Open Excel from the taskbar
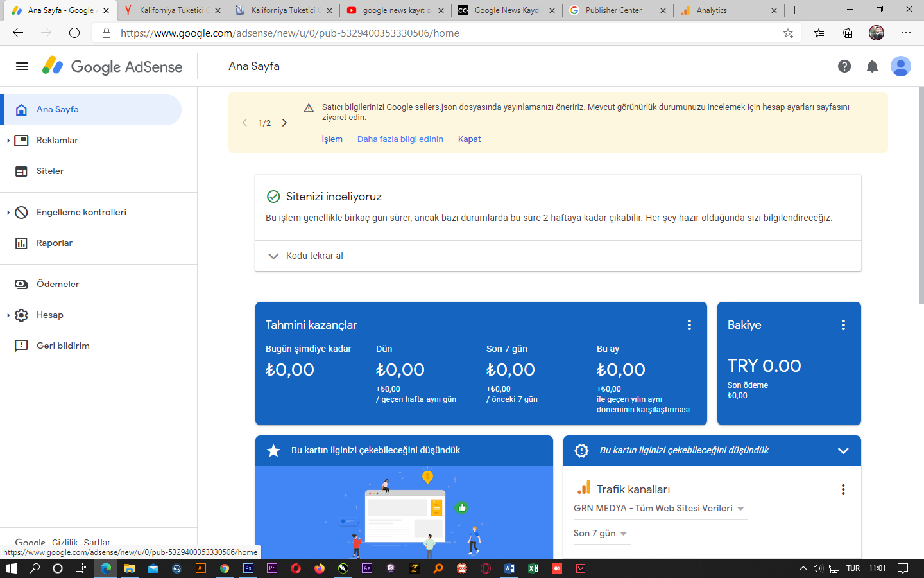The height and width of the screenshot is (578, 924). point(533,568)
